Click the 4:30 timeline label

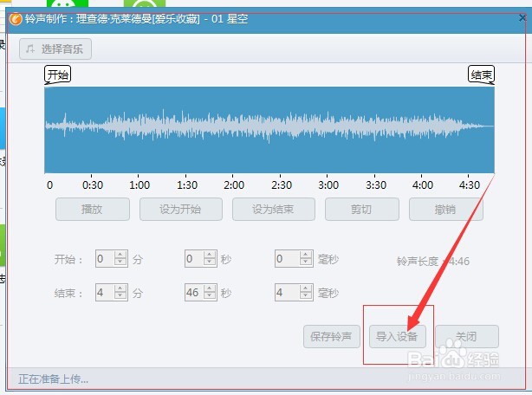click(x=470, y=185)
